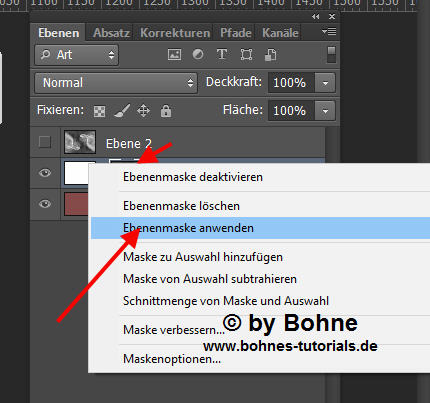Switch to the Kanäle tab
This screenshot has width=430, height=403.
[280, 33]
